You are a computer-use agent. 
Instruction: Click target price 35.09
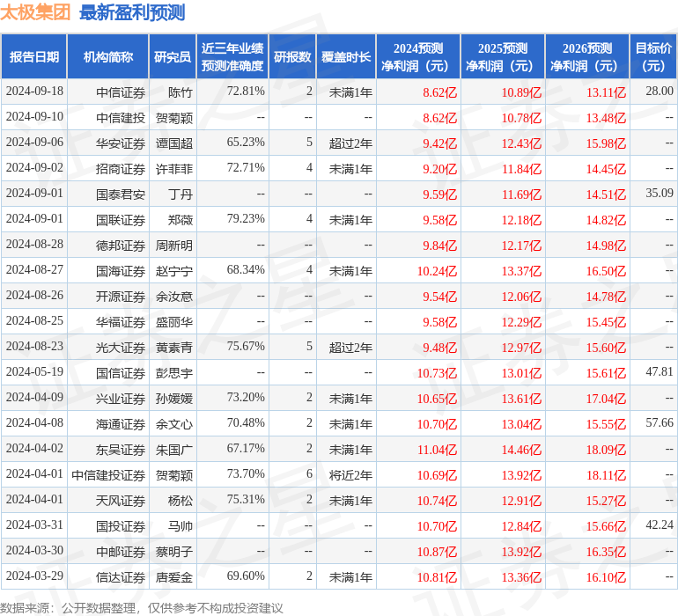point(660,194)
